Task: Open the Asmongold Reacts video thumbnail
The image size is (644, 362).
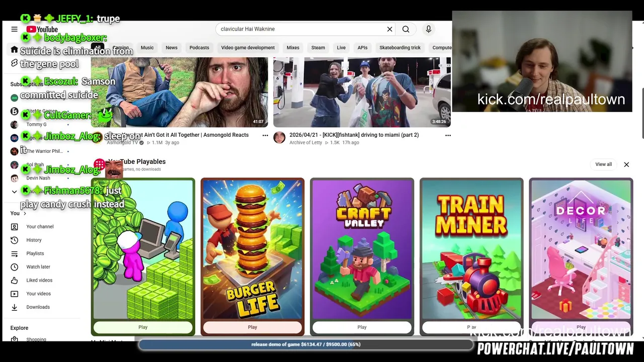Action: [180, 92]
